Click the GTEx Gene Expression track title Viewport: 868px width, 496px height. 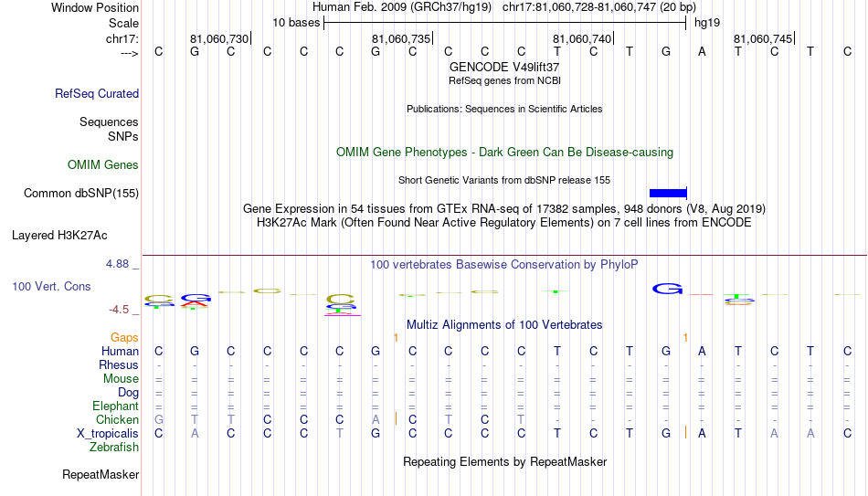point(504,208)
